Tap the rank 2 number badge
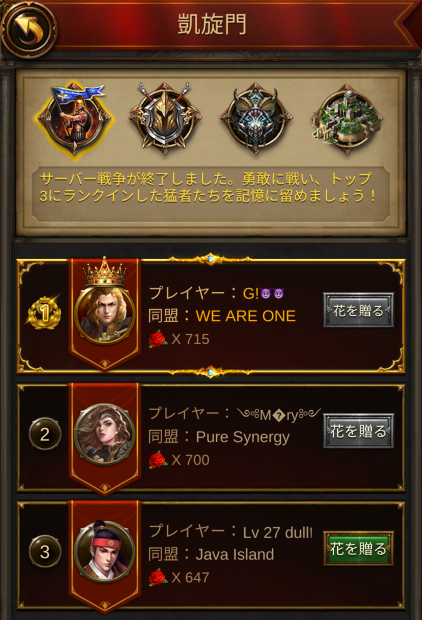The image size is (422, 620). click(45, 434)
